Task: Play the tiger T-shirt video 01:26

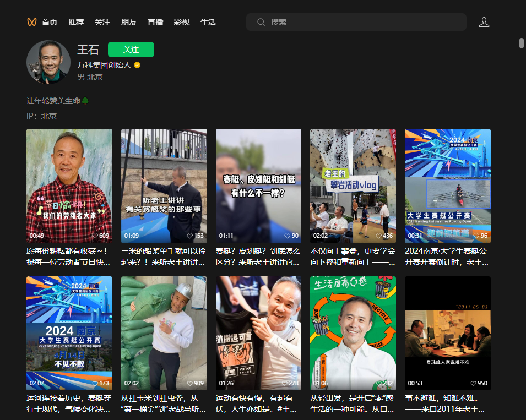Action: (259, 333)
